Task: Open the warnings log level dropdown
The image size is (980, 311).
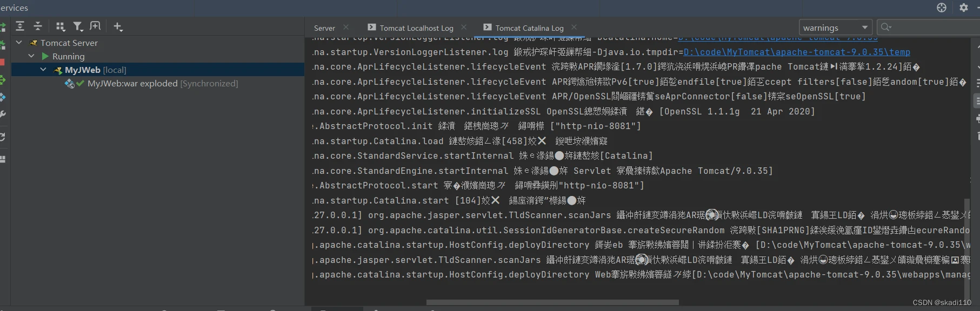Action: [835, 28]
